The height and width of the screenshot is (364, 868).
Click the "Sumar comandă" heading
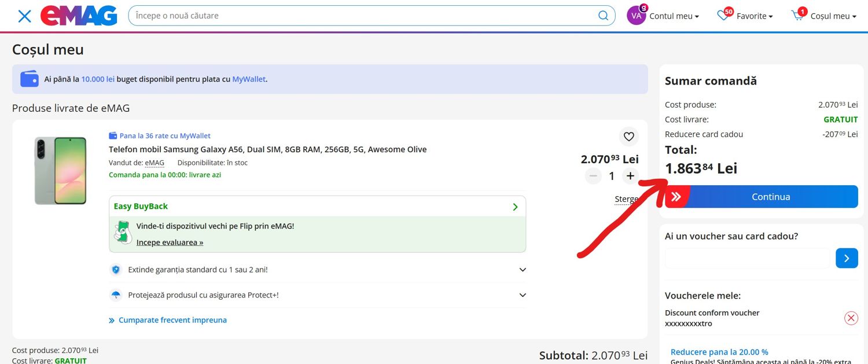711,81
